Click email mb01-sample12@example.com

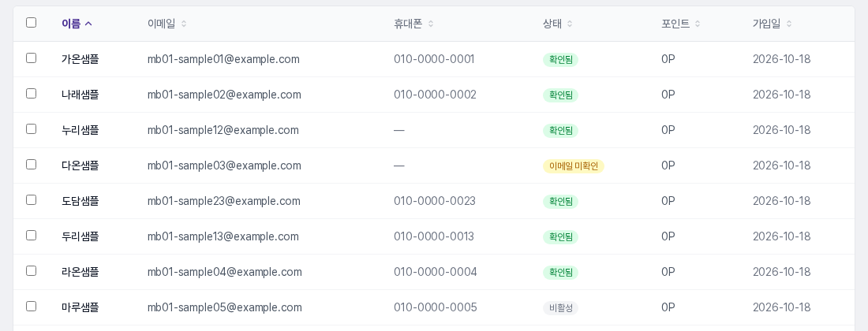(x=223, y=130)
